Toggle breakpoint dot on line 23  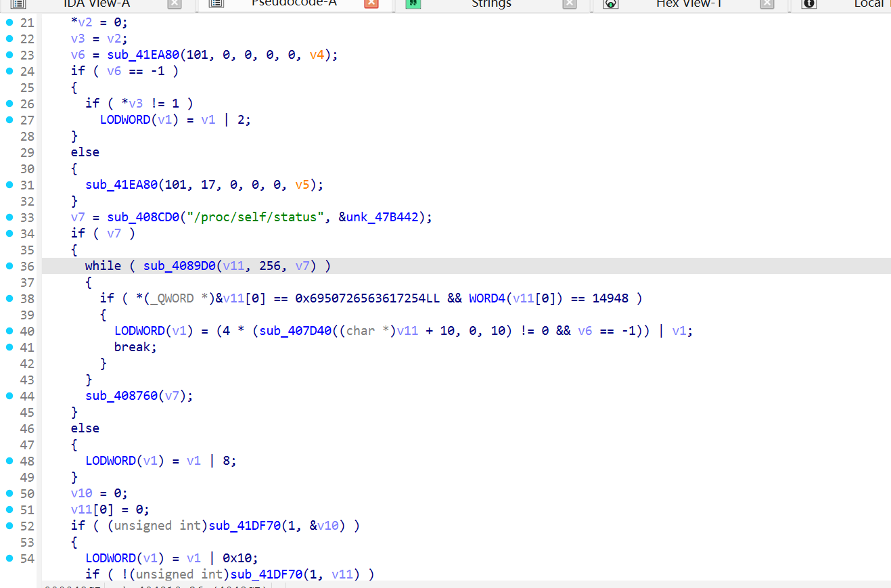coord(9,55)
